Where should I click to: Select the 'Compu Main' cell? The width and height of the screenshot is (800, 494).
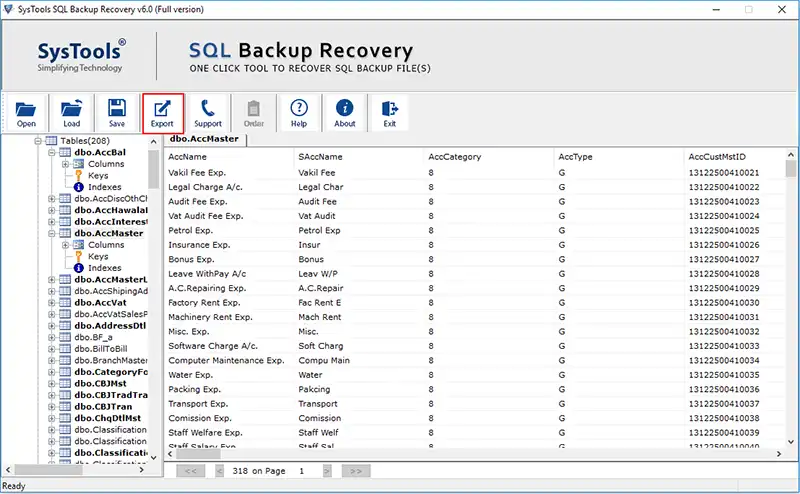[x=359, y=360]
